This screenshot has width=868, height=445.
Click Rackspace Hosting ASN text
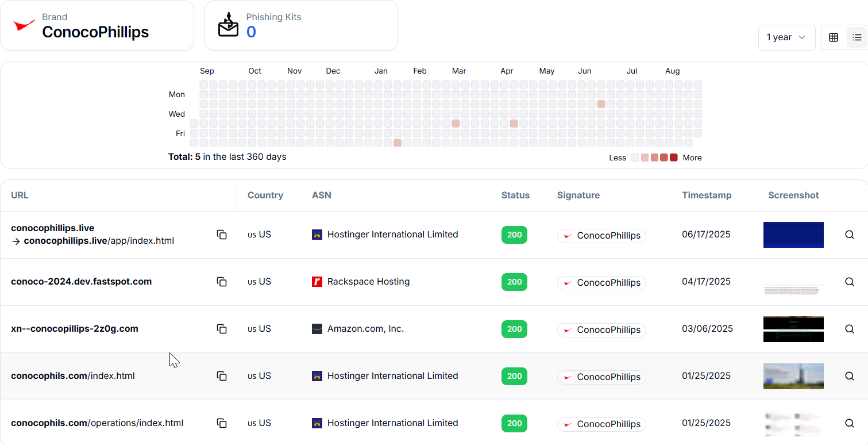368,282
